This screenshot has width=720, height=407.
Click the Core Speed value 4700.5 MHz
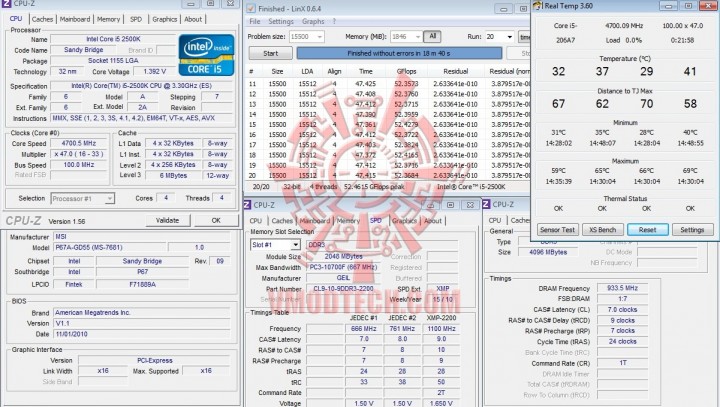coord(79,143)
